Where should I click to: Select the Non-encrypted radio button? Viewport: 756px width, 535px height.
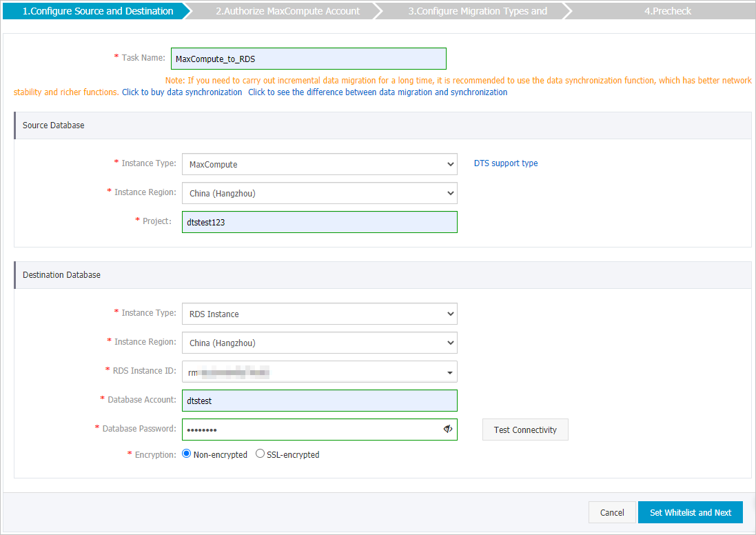pos(186,454)
